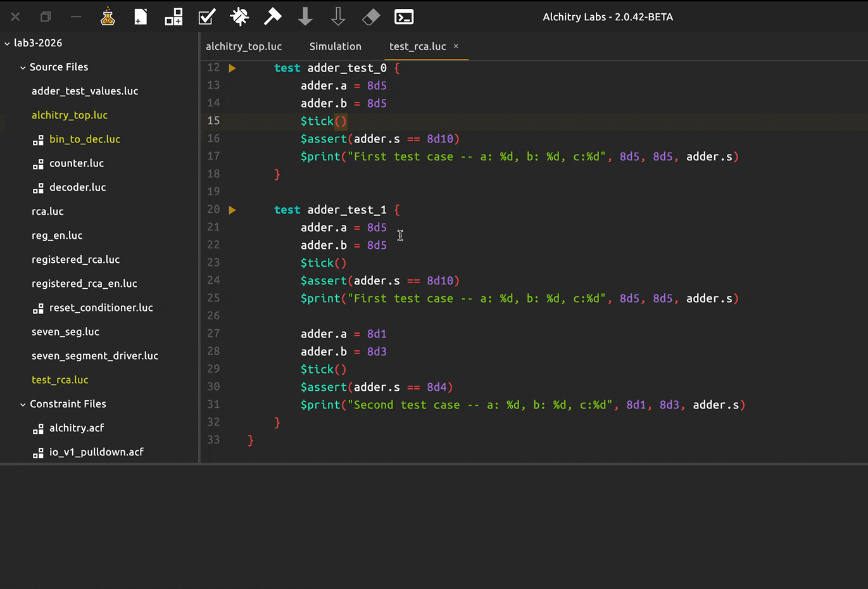Open seven_segment_driver.luc in the file tree

[x=95, y=356]
